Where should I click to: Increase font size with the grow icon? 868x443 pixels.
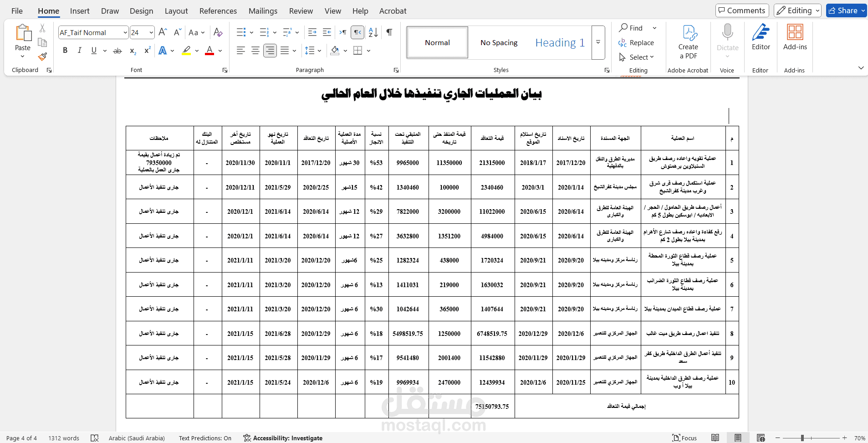point(163,32)
